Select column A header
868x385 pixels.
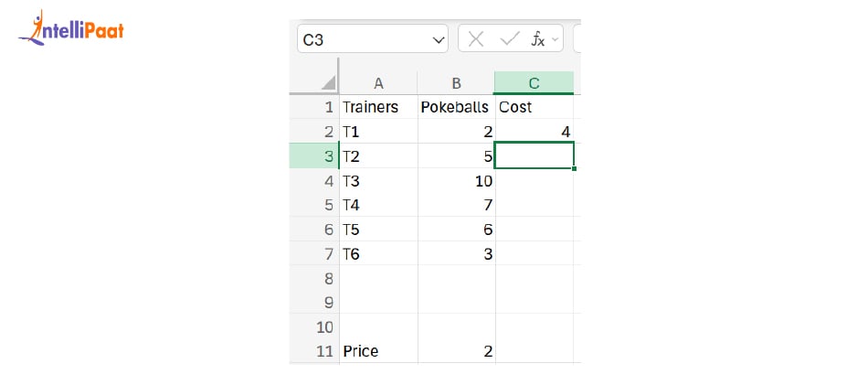point(378,83)
